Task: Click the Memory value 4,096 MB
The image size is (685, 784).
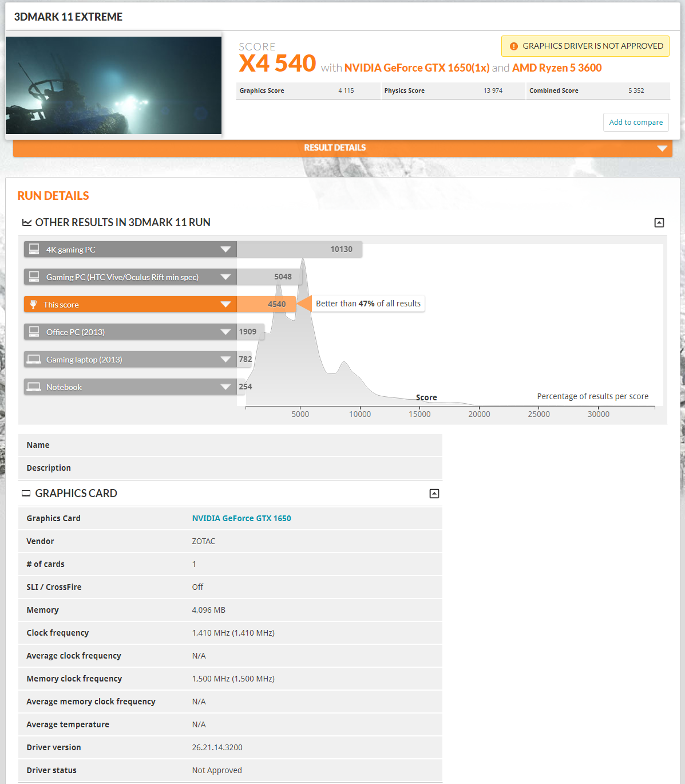Action: click(x=209, y=610)
